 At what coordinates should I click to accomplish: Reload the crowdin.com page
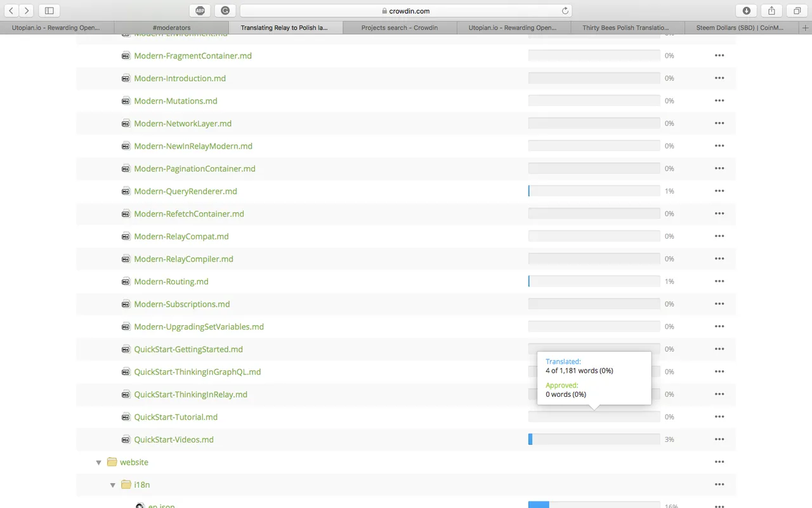click(x=565, y=11)
